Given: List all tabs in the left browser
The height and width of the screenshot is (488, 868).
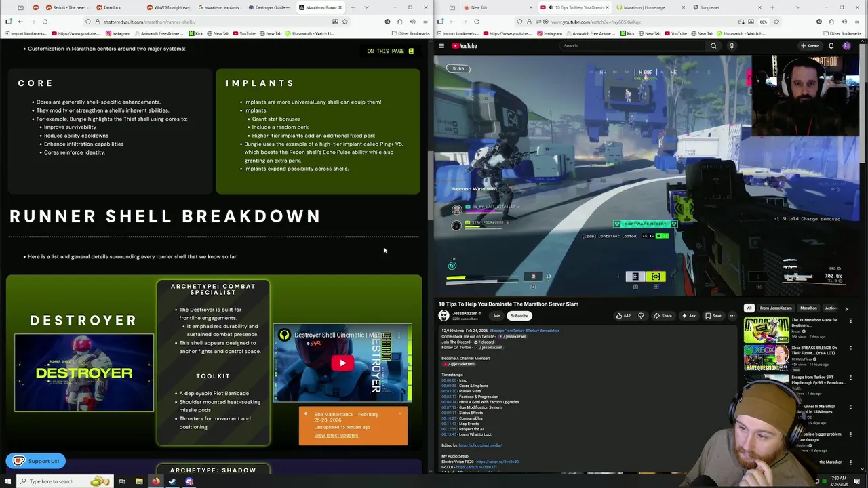Looking at the screenshot, I should [x=366, y=7].
